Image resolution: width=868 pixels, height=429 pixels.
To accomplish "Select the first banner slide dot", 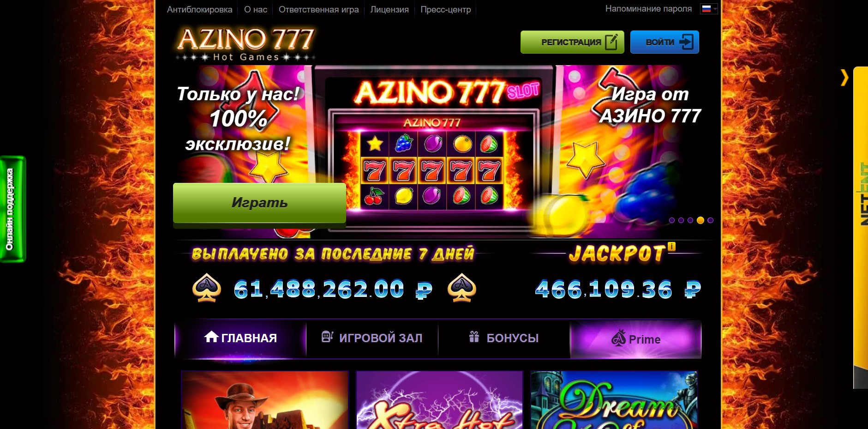I will pos(672,220).
